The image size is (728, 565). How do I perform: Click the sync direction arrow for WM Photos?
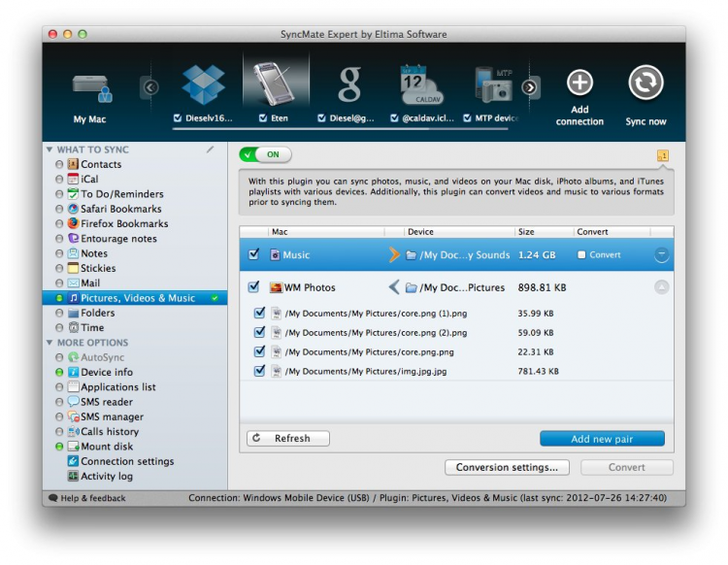[394, 287]
